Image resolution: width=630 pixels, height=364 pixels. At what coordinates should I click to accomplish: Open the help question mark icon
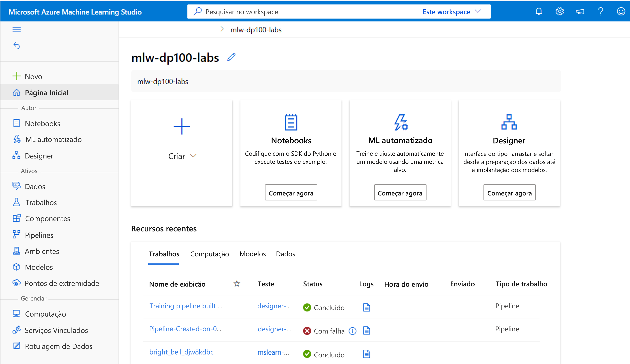click(601, 11)
